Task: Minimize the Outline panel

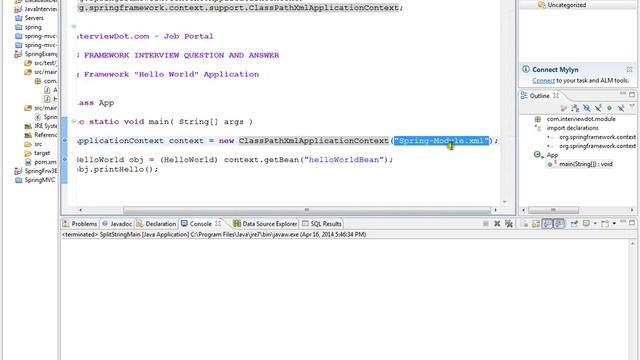Action: click(x=623, y=93)
